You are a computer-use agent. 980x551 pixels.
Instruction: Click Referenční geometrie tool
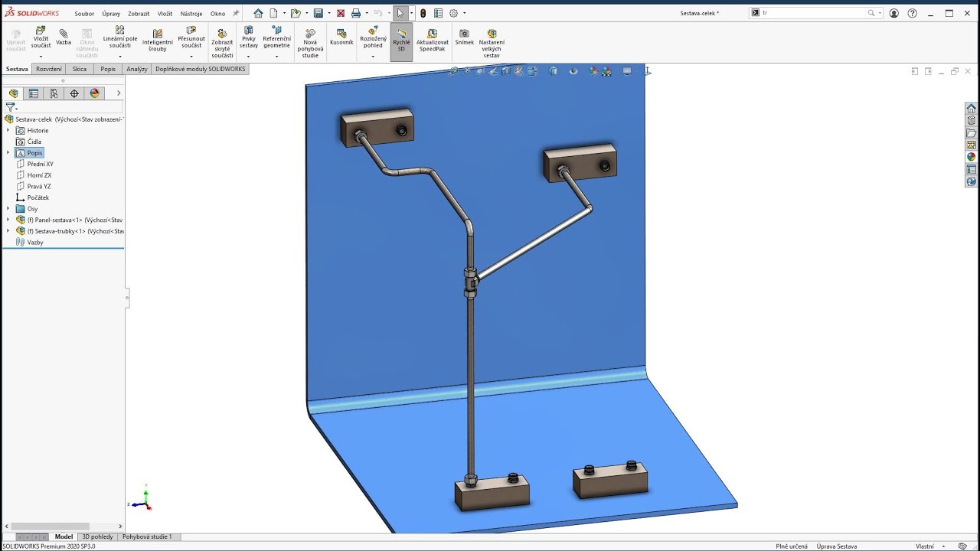click(x=276, y=38)
